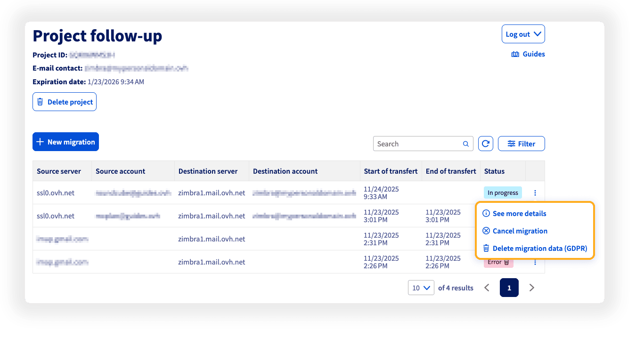Click the Error status badge
The image size is (644, 337).
click(x=498, y=262)
